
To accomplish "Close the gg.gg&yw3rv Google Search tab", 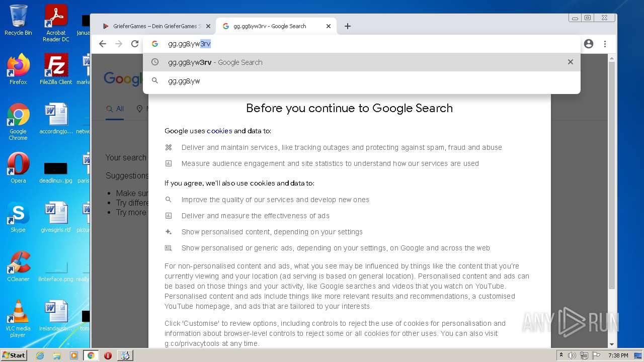I will (329, 26).
